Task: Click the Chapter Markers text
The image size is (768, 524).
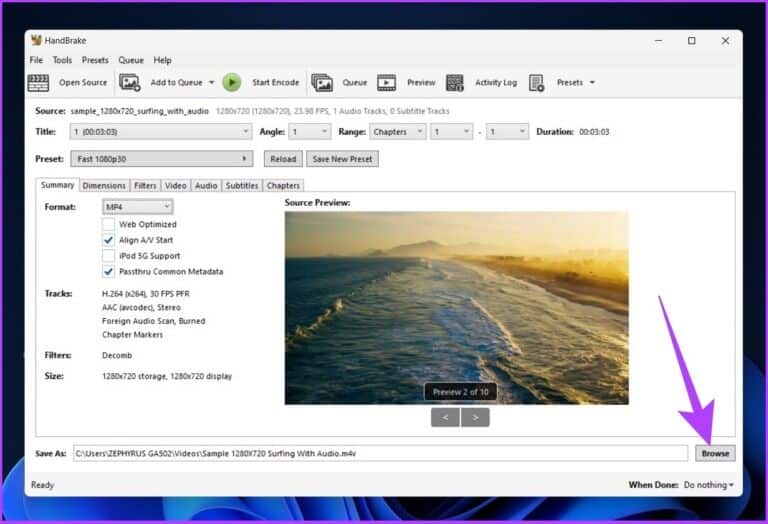Action: coord(132,335)
